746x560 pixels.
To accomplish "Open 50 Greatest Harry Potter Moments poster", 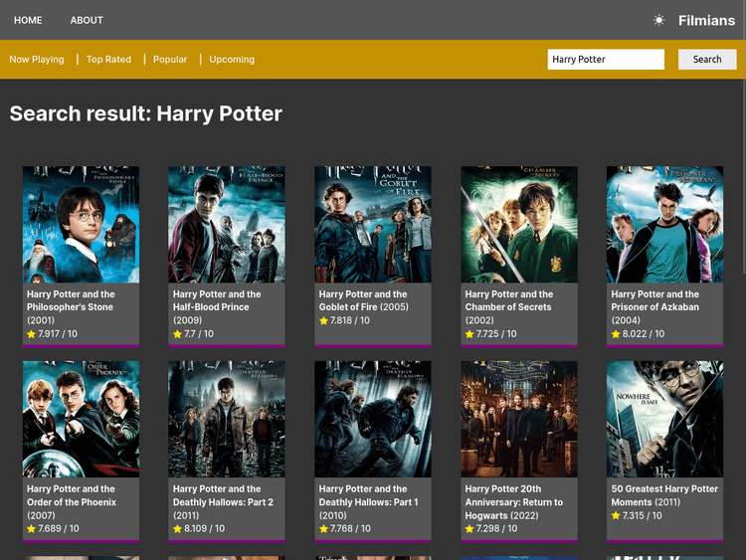I will (664, 419).
